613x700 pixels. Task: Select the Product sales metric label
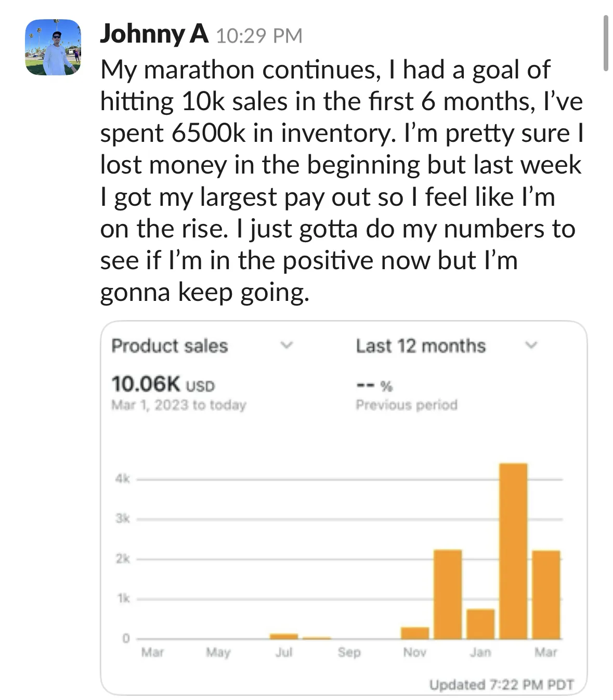169,346
